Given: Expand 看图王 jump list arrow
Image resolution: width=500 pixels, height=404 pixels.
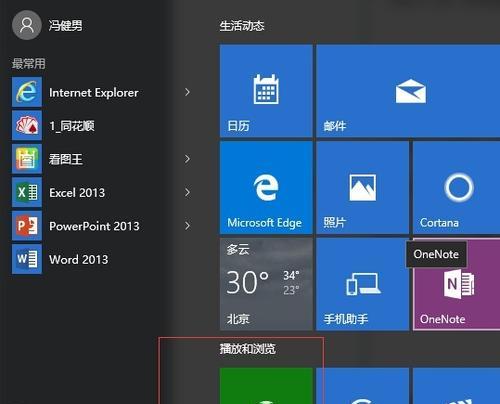Looking at the screenshot, I should [x=188, y=159].
